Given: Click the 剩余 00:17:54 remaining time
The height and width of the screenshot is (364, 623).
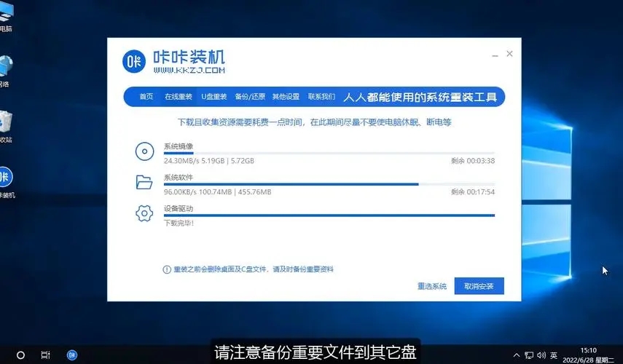Looking at the screenshot, I should (x=473, y=192).
